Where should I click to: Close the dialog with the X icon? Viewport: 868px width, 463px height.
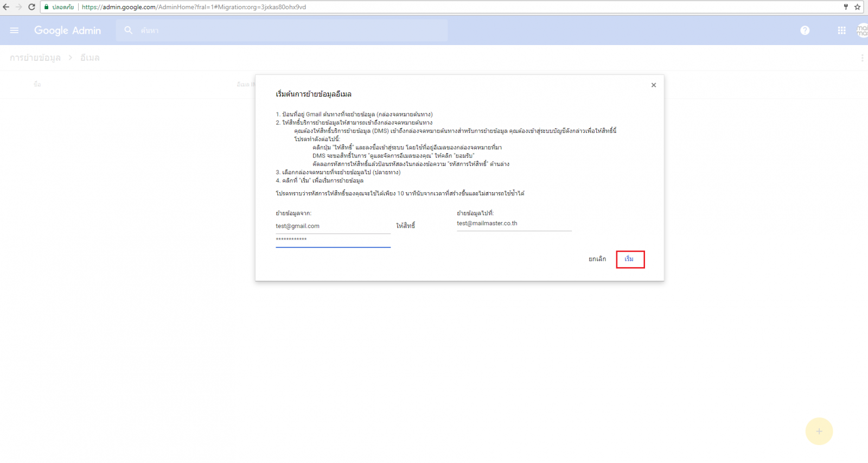654,85
